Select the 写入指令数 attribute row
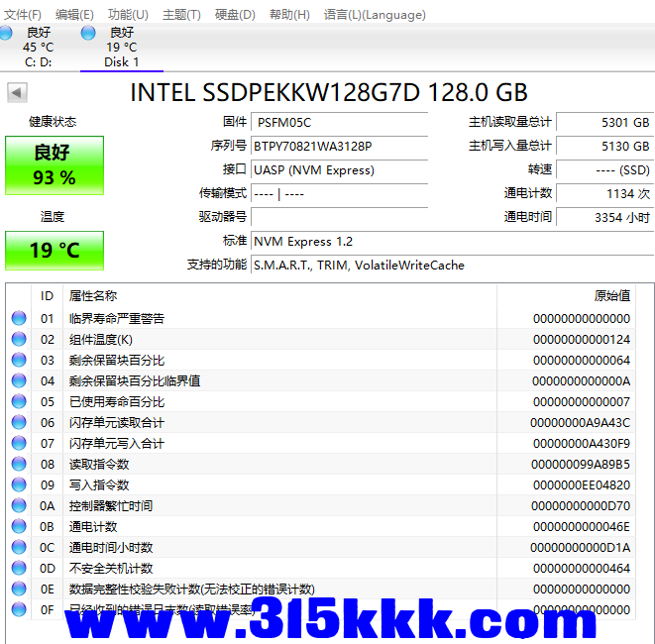 321,484
